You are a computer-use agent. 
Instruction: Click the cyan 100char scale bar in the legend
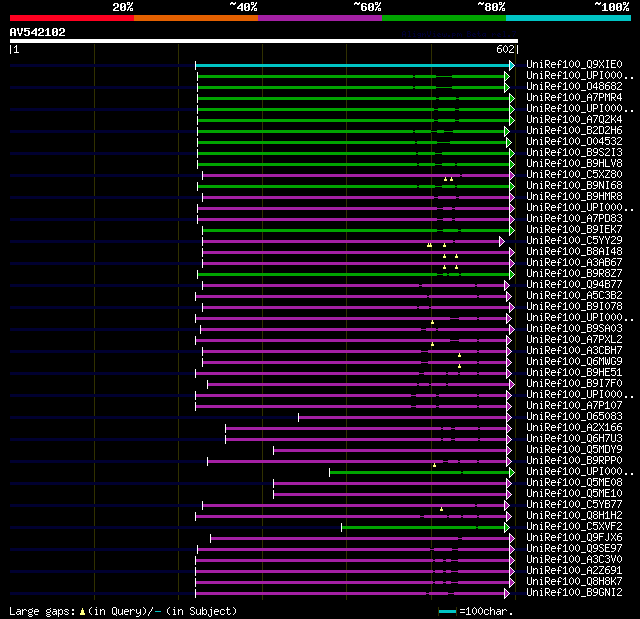(447, 612)
